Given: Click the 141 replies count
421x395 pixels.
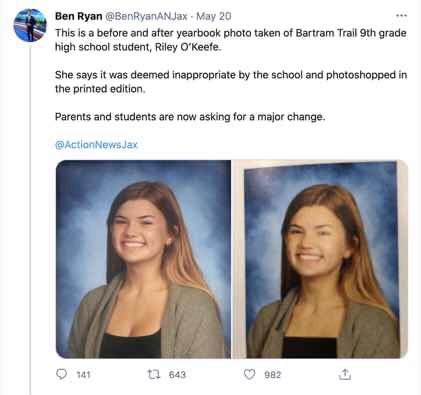Looking at the screenshot, I should tap(83, 375).
